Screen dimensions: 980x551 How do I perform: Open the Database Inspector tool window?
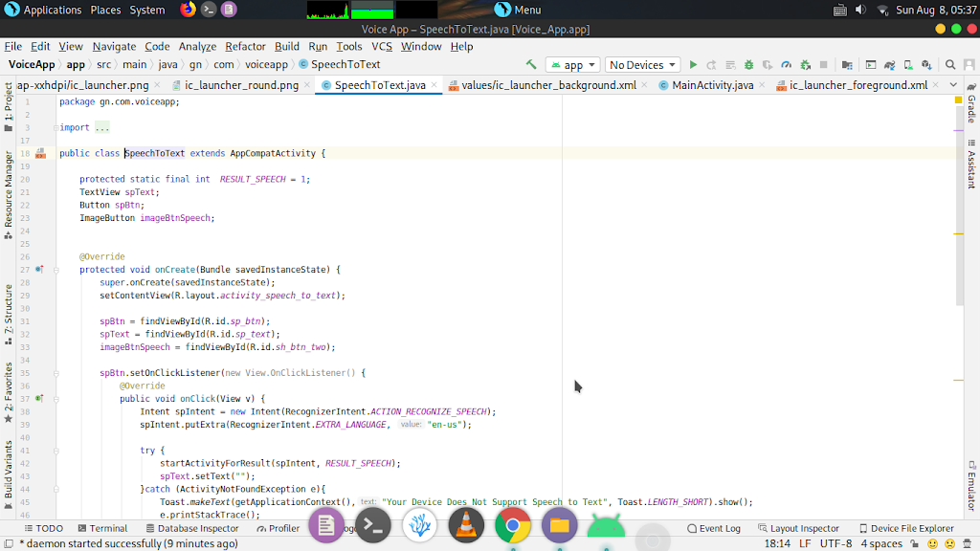[191, 528]
